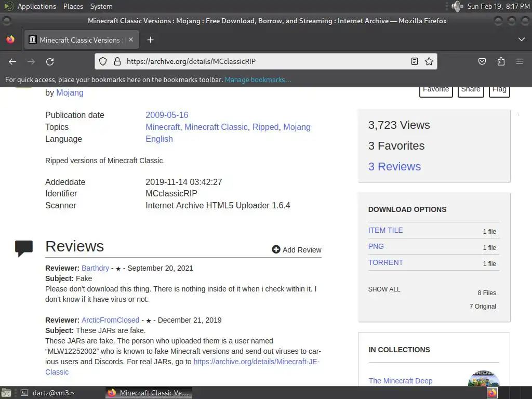
Task: Click Add Review
Action: point(297,250)
